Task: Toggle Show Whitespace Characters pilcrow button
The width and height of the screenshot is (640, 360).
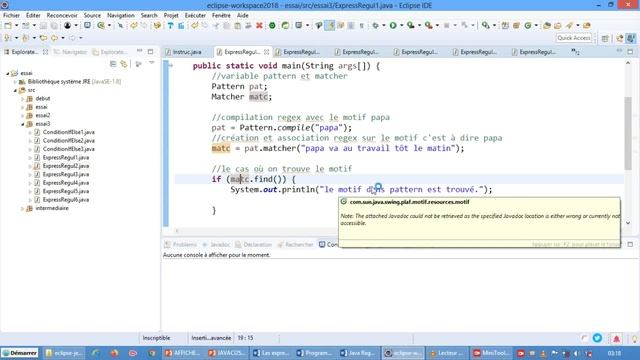Action: 362,25
